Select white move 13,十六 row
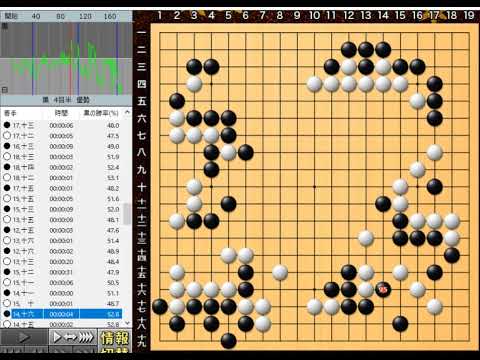 point(62,241)
